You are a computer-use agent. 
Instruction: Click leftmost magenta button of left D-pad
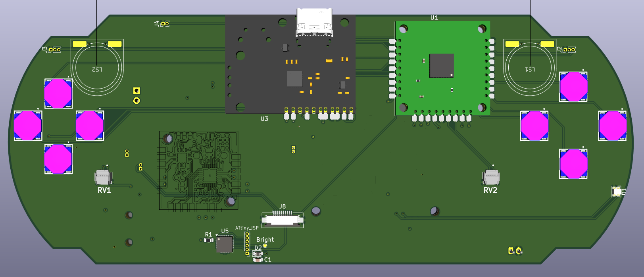coord(28,126)
